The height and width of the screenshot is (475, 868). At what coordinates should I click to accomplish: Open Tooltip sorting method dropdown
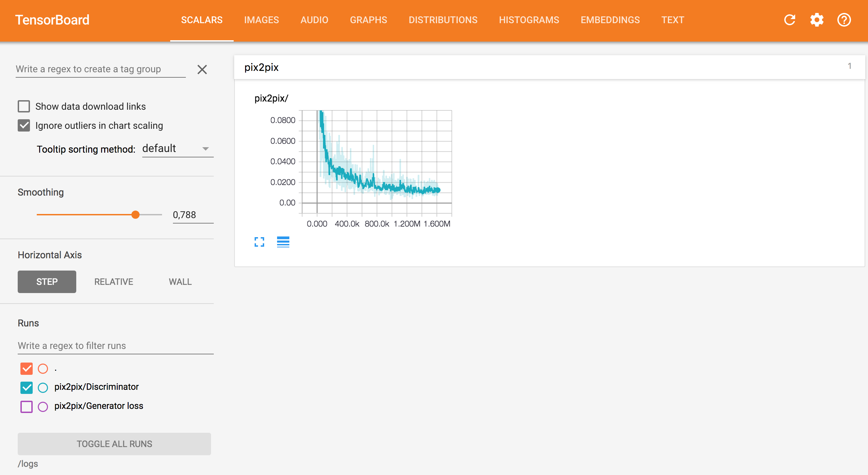(178, 149)
